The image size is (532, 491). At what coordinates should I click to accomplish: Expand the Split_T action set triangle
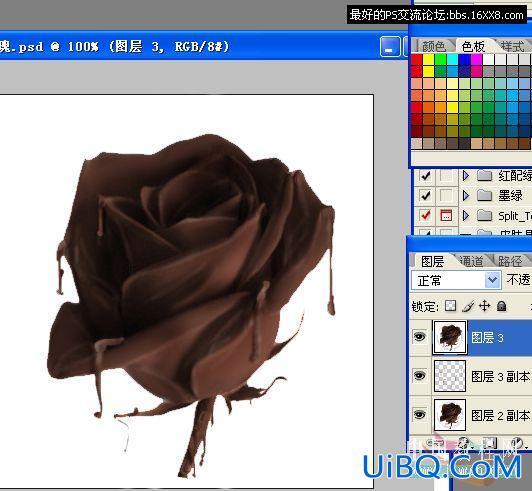click(466, 215)
